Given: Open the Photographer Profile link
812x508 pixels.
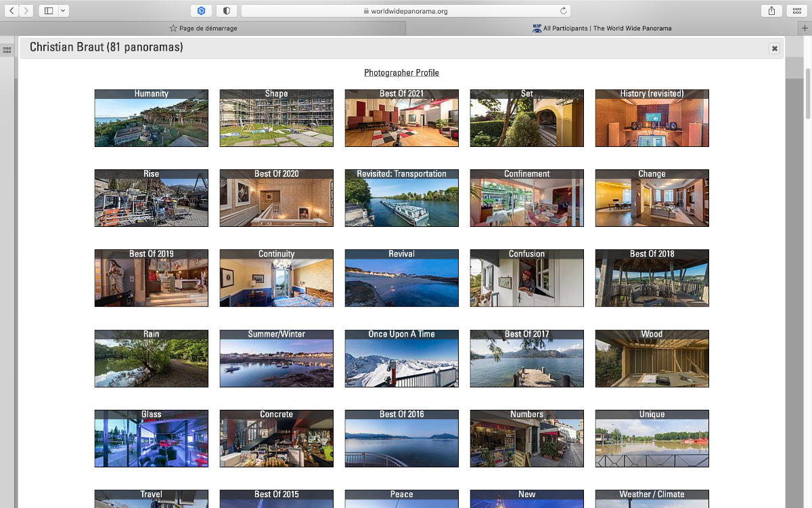Looking at the screenshot, I should point(401,72).
